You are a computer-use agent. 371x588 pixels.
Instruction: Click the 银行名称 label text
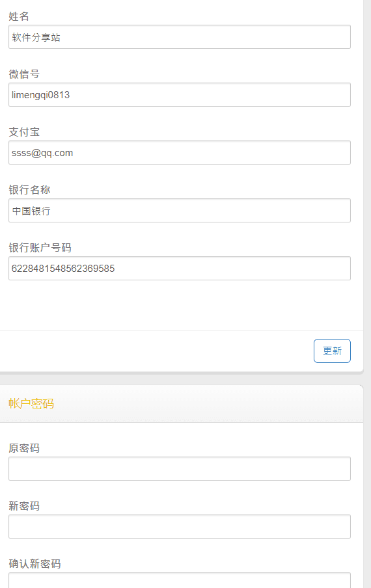(29, 190)
